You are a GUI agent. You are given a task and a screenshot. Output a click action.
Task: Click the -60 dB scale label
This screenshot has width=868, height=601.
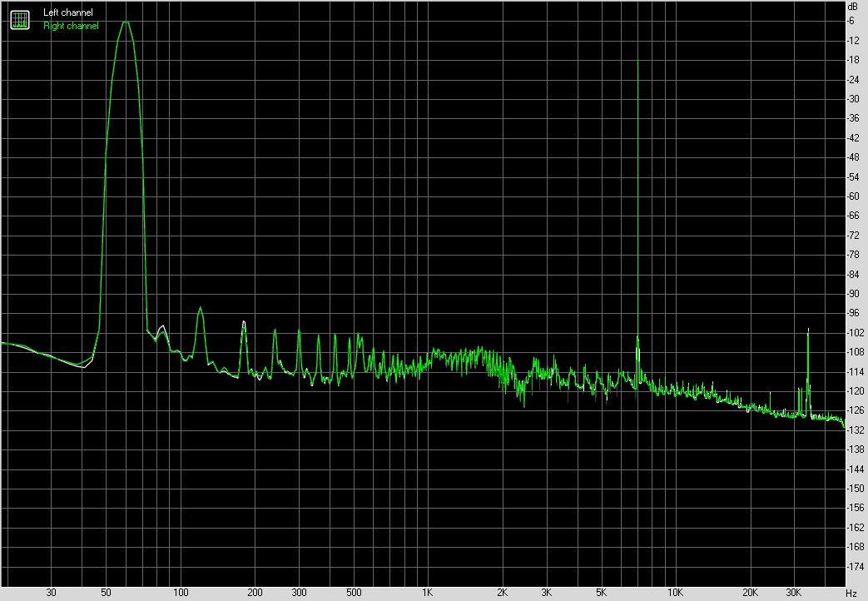pos(853,196)
